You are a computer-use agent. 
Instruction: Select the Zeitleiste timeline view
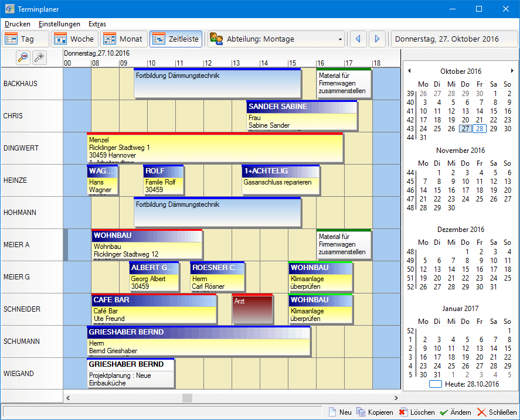(176, 39)
